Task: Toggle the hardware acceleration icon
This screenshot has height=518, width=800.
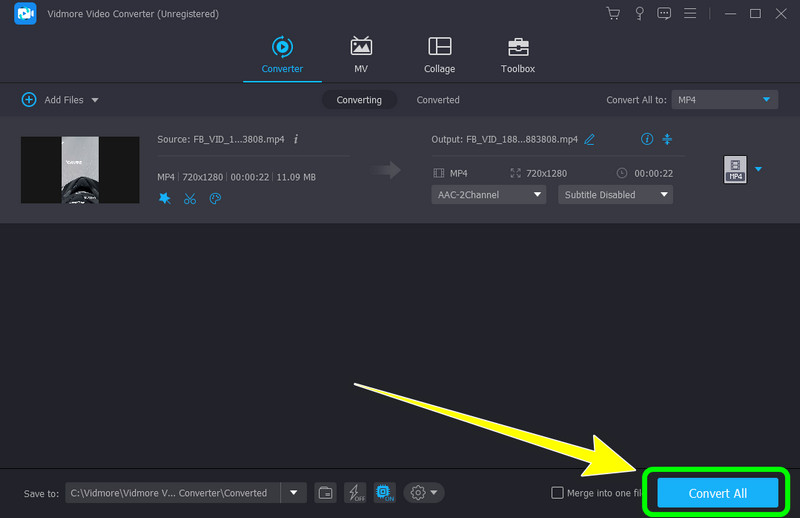Action: click(384, 492)
